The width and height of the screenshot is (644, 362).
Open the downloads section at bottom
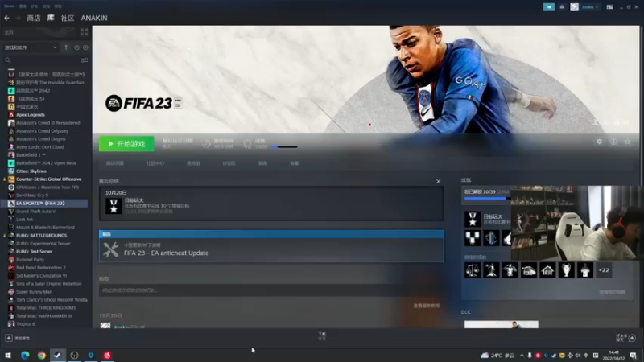pos(322,336)
